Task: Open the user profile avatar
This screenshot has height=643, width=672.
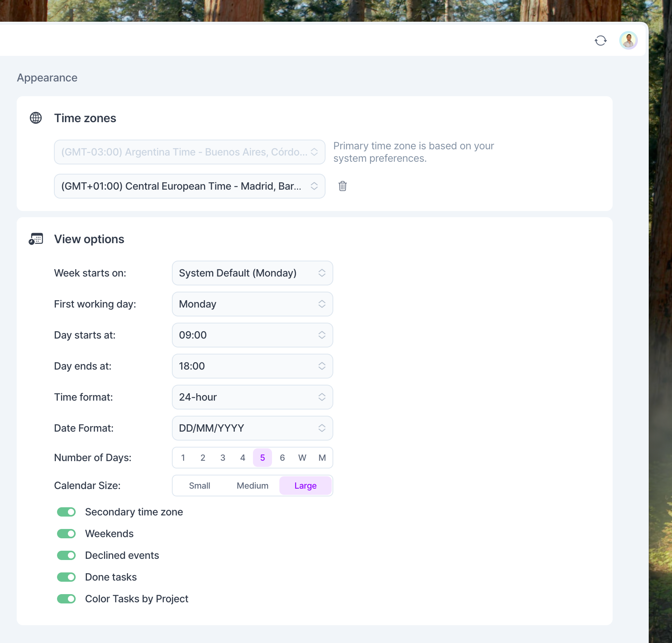Action: pos(628,40)
